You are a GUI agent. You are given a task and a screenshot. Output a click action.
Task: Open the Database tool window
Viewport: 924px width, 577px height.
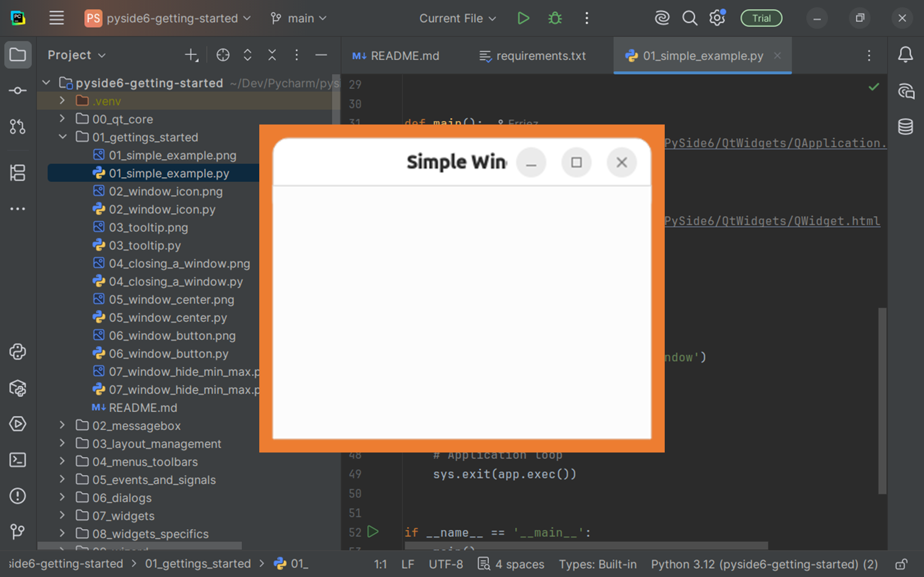click(x=905, y=126)
